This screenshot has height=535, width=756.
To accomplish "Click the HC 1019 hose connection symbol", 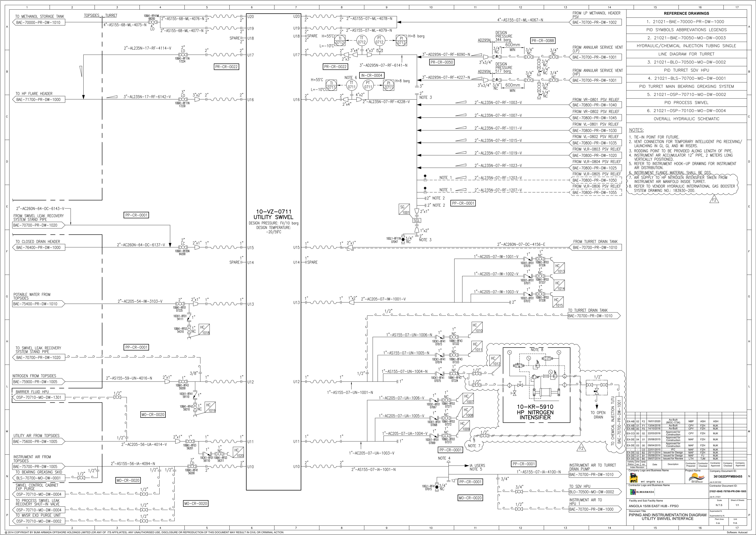I will [210, 407].
